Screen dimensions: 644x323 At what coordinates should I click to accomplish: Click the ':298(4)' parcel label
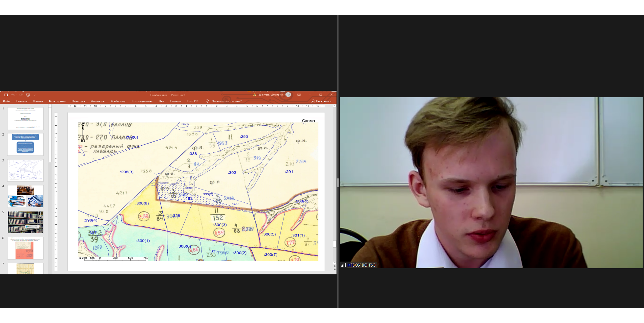point(90,220)
